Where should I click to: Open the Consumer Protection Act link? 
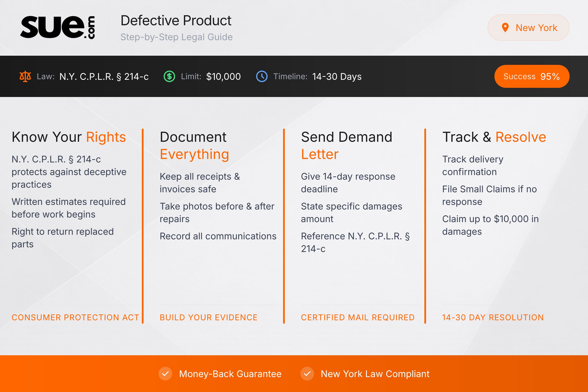[x=75, y=318]
